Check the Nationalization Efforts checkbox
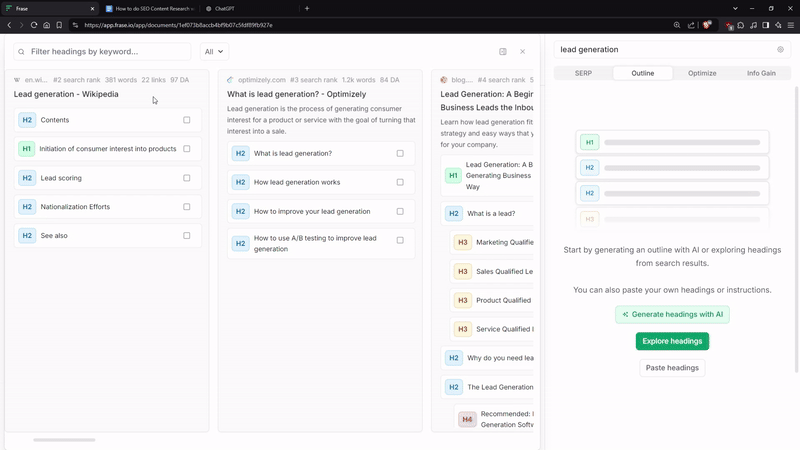The width and height of the screenshot is (800, 450). (x=187, y=207)
